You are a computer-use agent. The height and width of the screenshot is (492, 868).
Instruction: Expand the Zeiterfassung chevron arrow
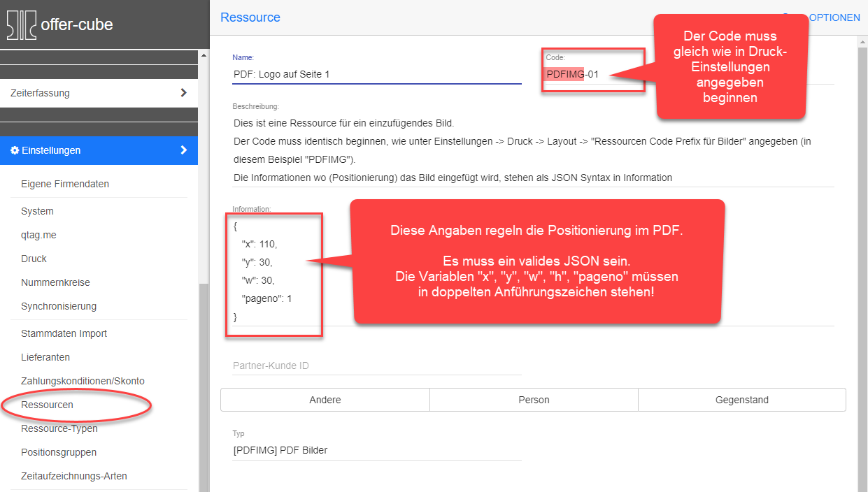[x=183, y=93]
